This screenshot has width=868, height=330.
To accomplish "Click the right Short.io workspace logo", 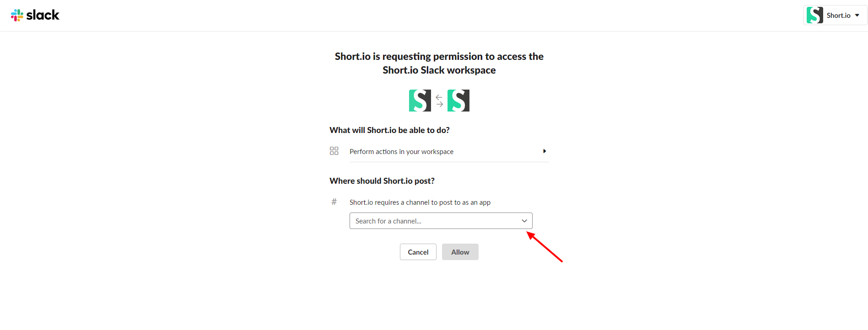I will 458,101.
